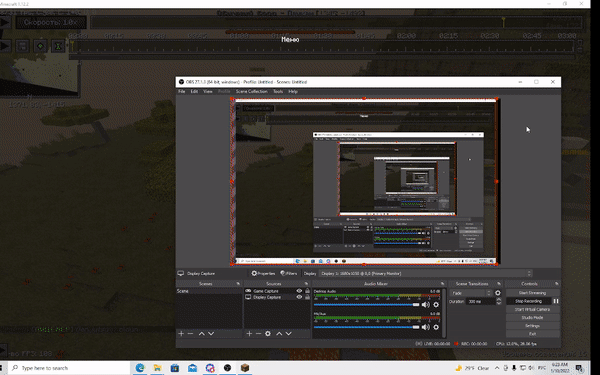The width and height of the screenshot is (600, 375).
Task: Open Properties for the selected source
Action: point(263,273)
